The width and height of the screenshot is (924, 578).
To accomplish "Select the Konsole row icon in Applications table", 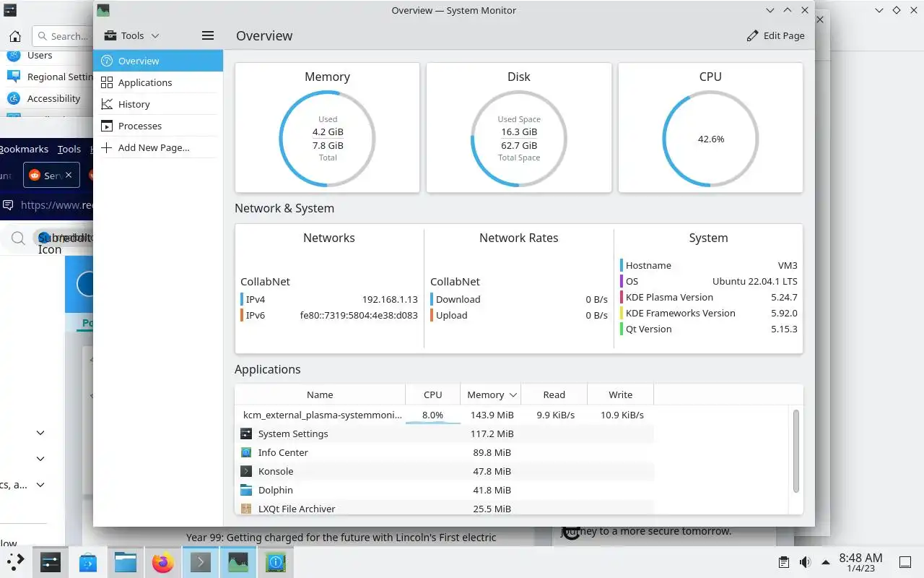I will [246, 471].
